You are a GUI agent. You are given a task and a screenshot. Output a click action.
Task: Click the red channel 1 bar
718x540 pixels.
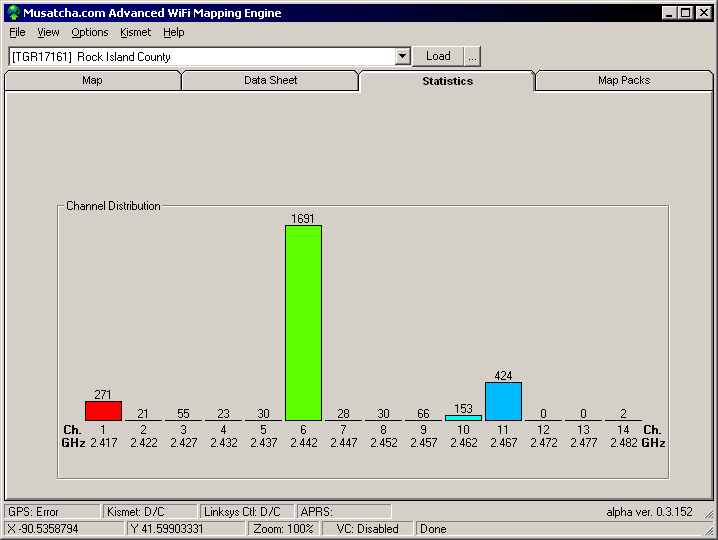103,411
